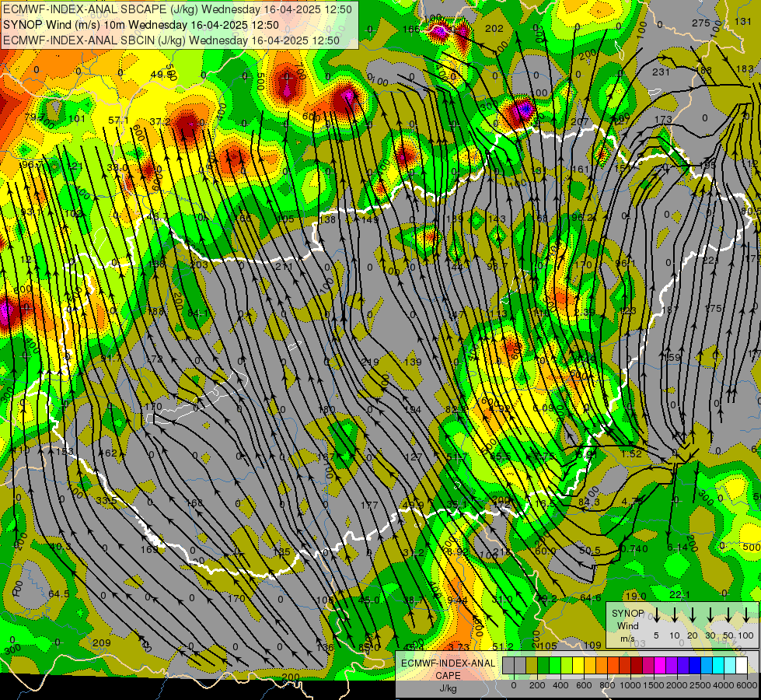The image size is (761, 700).
Task: Click the '275' value on the map
Action: click(x=701, y=23)
